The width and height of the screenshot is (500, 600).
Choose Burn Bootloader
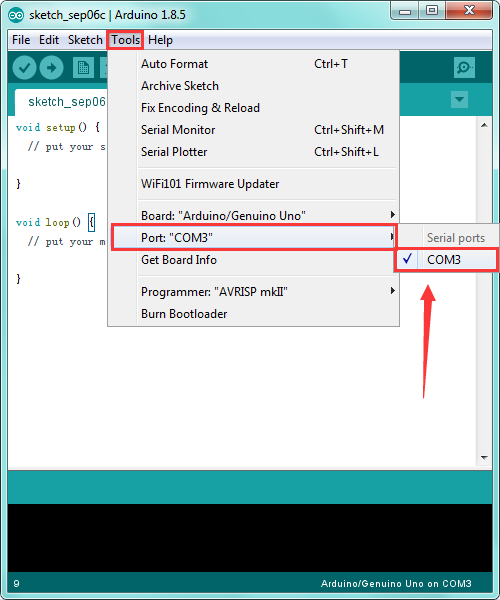pyautogui.click(x=253, y=314)
